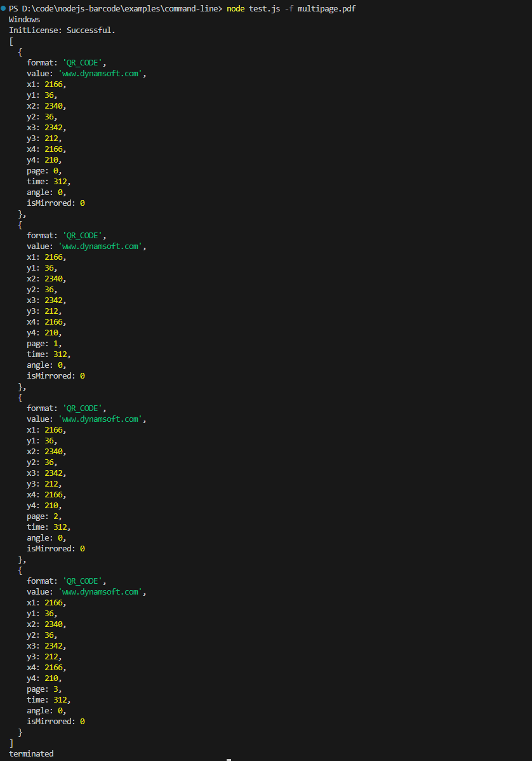
Task: Click the terminal cursor at the bottom
Action: (229, 759)
